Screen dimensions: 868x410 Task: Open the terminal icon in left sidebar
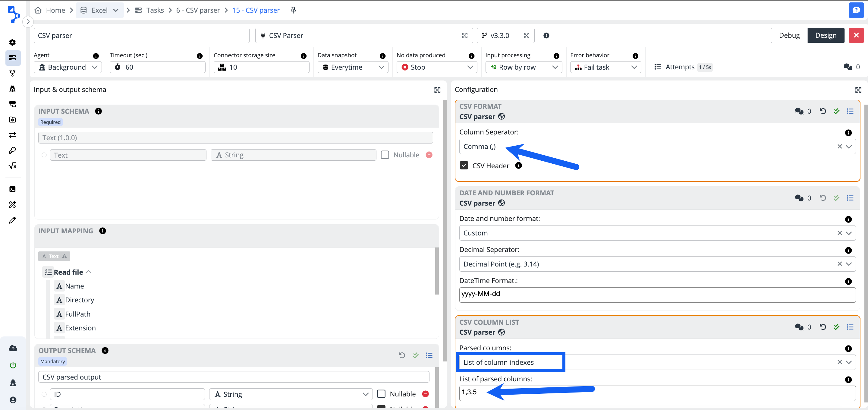[12, 189]
